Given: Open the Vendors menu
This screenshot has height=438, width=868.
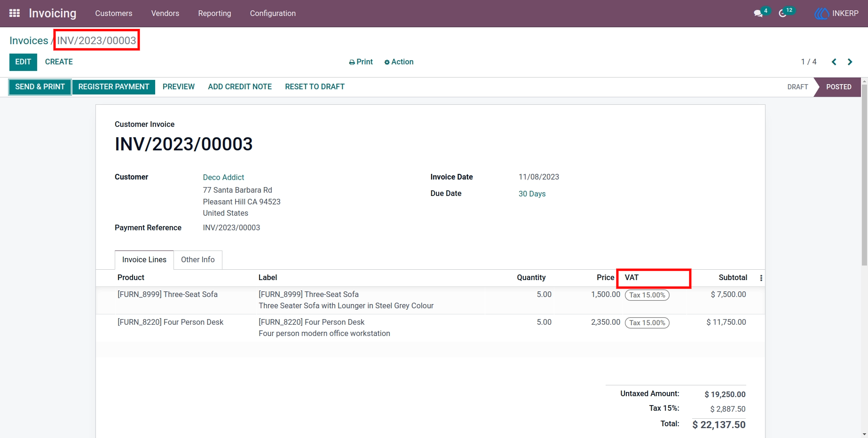Looking at the screenshot, I should [165, 14].
